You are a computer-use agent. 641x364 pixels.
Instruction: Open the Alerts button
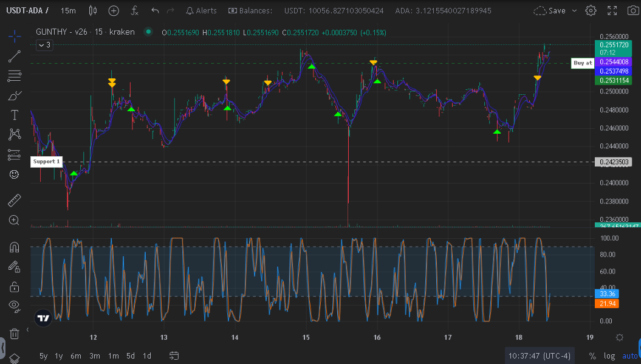point(201,10)
